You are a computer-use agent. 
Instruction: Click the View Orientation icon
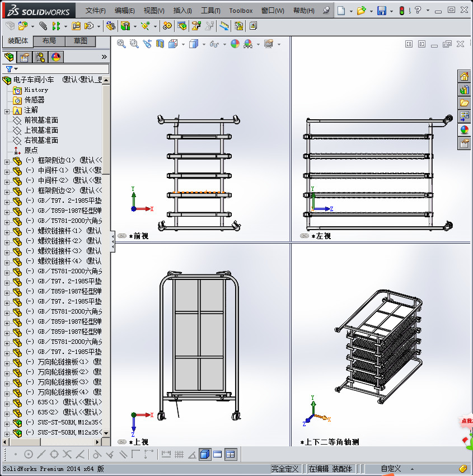click(173, 44)
